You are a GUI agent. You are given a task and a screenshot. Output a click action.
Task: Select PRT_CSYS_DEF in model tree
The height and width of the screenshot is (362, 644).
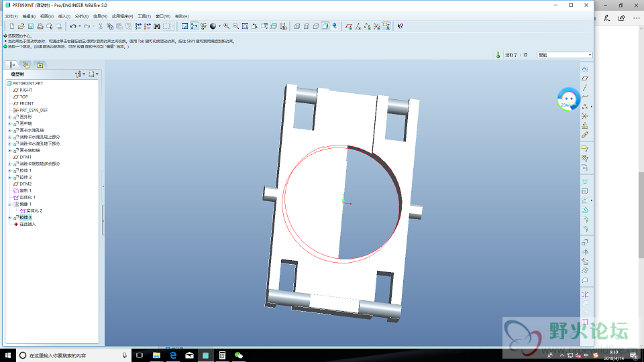[x=34, y=110]
